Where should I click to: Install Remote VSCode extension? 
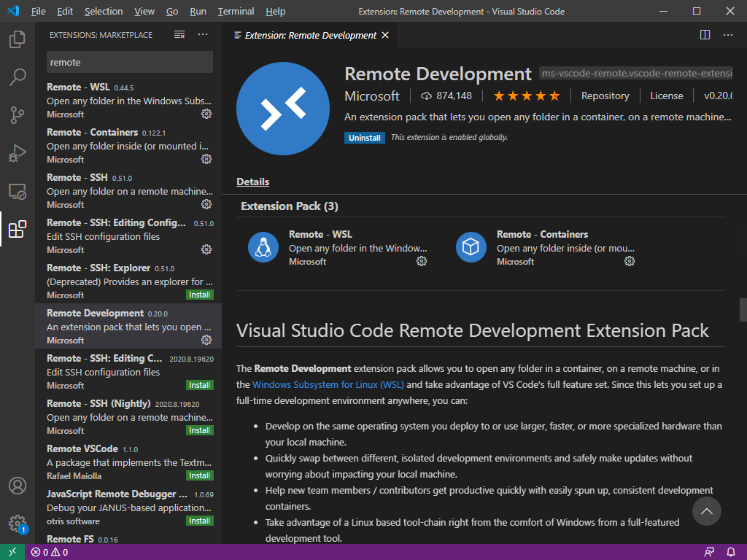click(200, 475)
